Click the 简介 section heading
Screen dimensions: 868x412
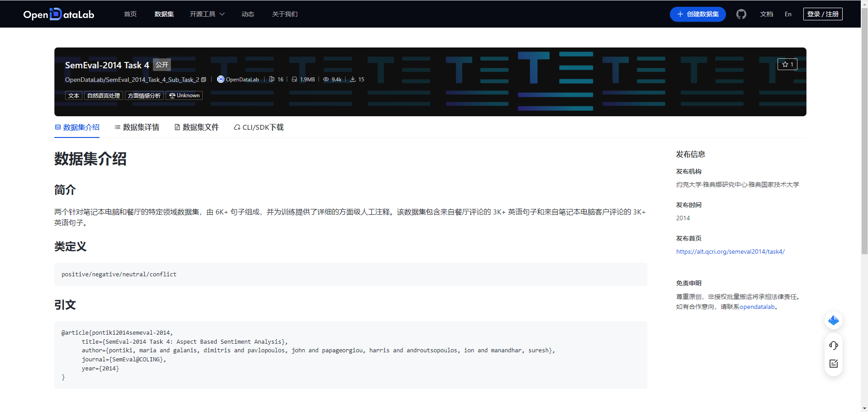click(65, 189)
